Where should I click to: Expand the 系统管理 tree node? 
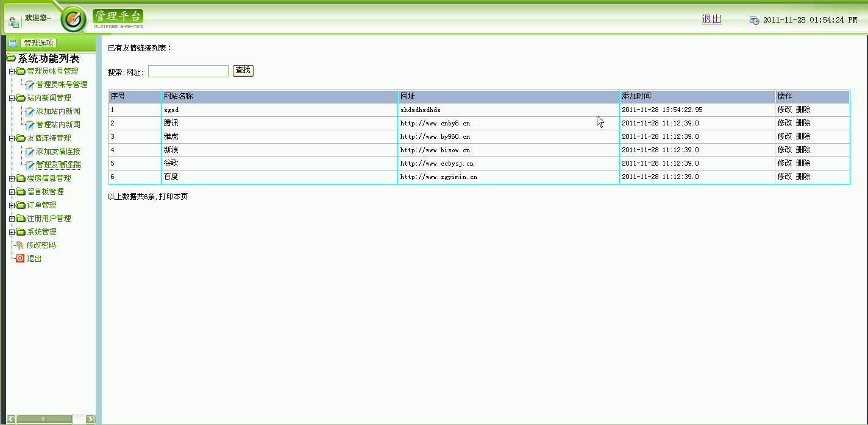(x=12, y=232)
